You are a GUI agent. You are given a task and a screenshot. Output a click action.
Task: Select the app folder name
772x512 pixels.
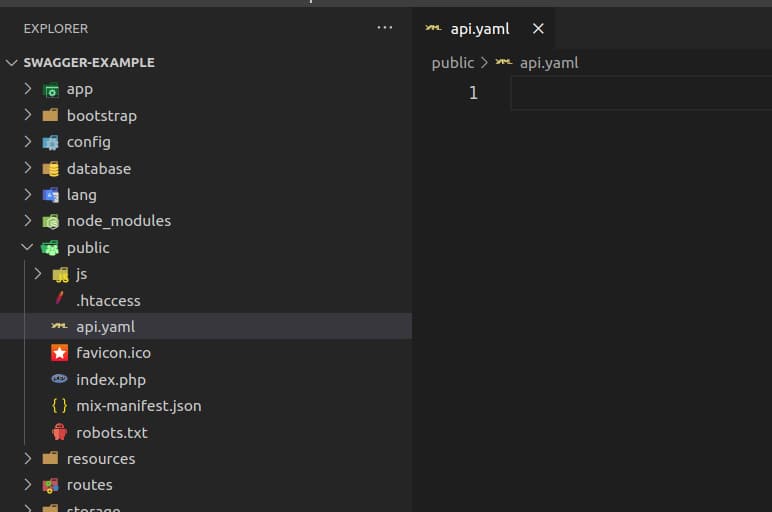coord(80,90)
